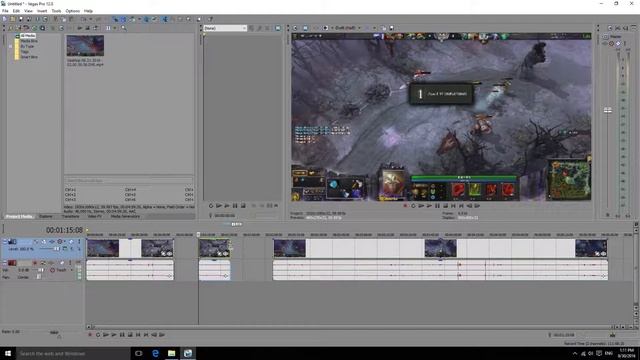Solo the video track
Screen dimensions: 640x360
[79, 241]
